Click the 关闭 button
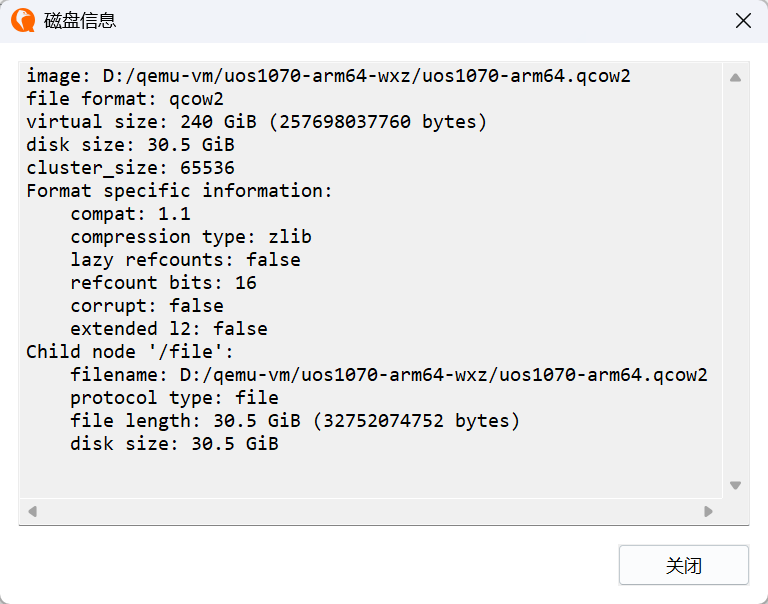Screen dimensions: 768x604 point(684,565)
